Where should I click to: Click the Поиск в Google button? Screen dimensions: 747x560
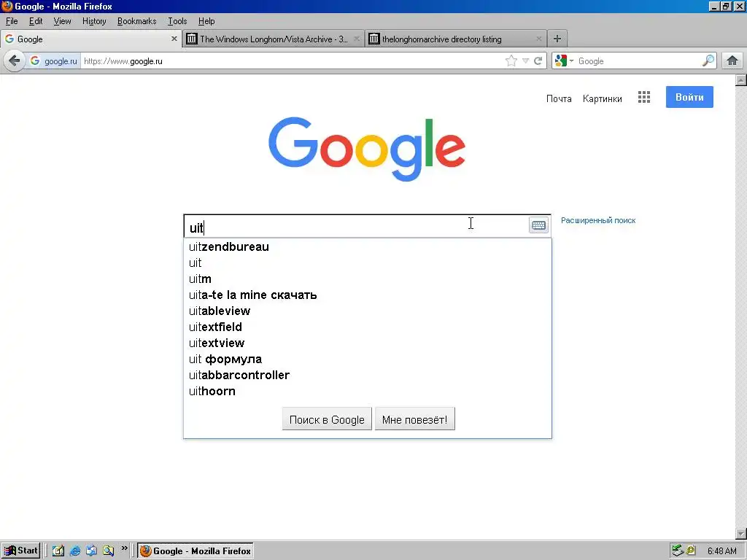[327, 419]
